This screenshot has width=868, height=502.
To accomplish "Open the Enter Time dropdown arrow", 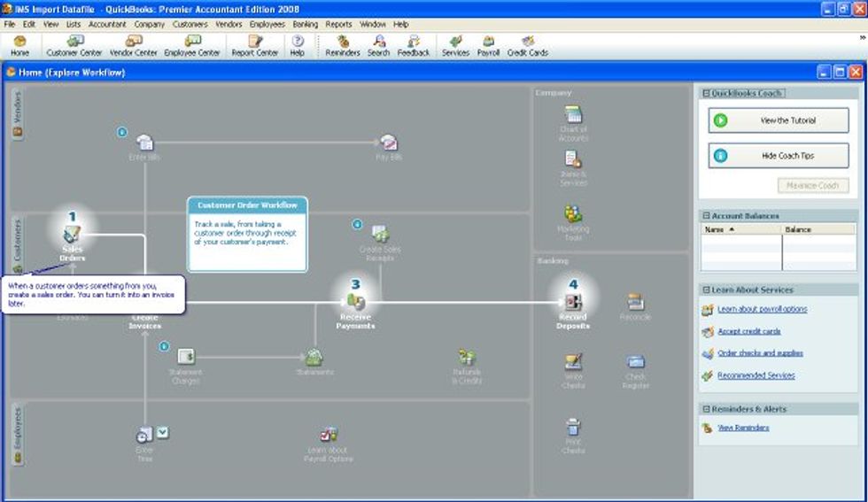I will click(162, 432).
